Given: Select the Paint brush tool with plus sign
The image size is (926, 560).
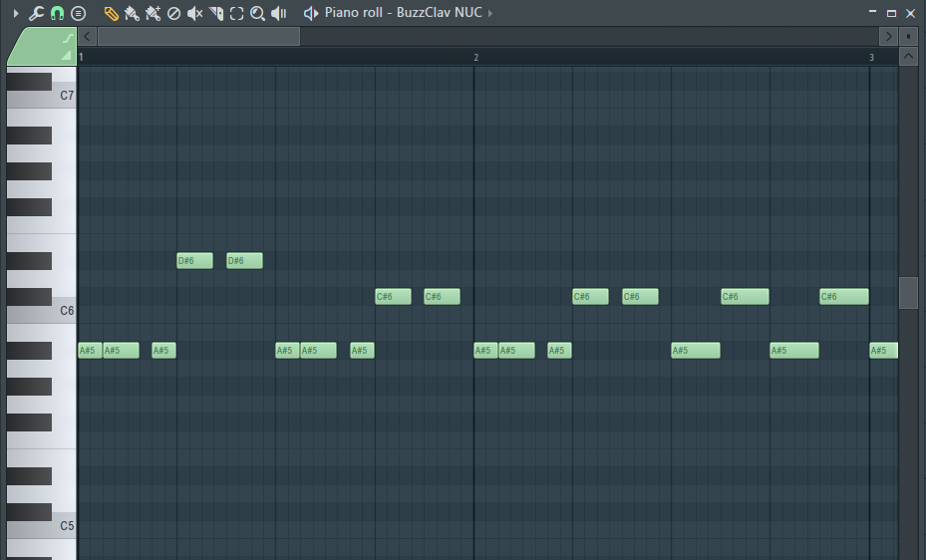Looking at the screenshot, I should (153, 13).
